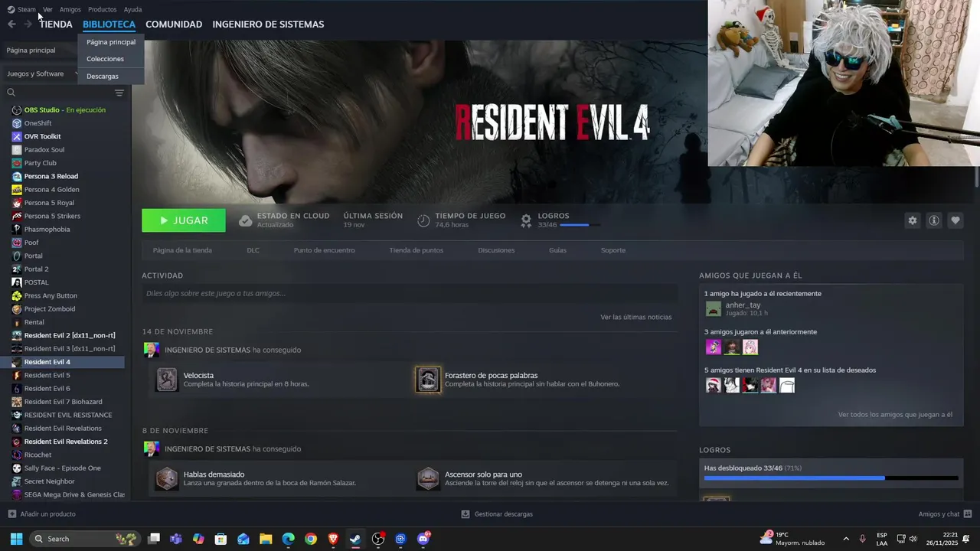The height and width of the screenshot is (551, 980).
Task: Choose Descargas in the Biblioteca dropdown
Action: [103, 77]
